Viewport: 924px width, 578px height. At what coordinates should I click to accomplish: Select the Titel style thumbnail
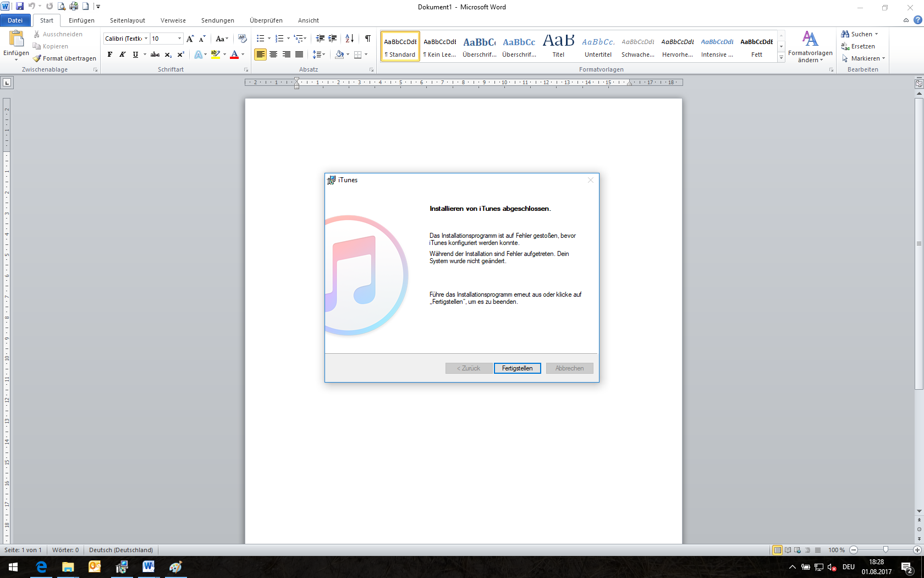(558, 46)
